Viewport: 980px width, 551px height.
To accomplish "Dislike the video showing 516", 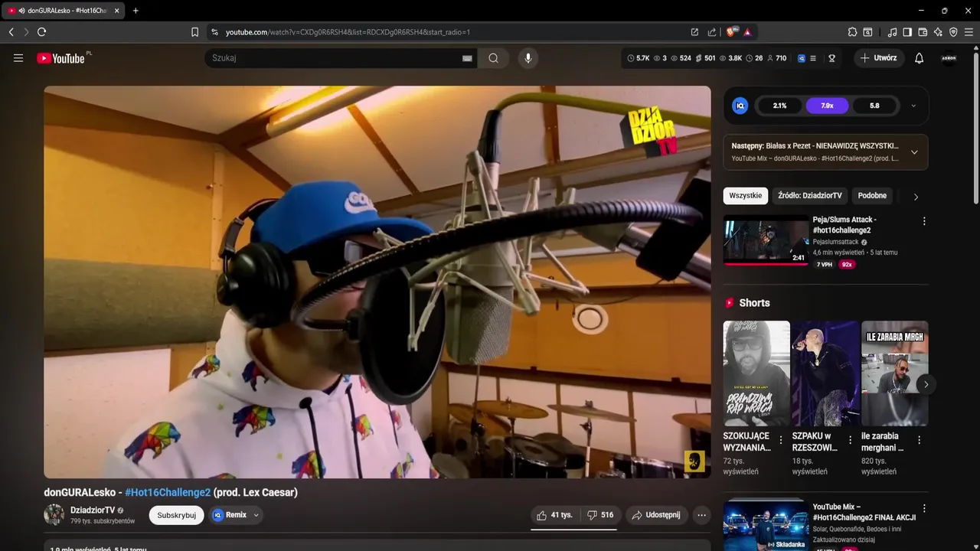I will [x=600, y=515].
